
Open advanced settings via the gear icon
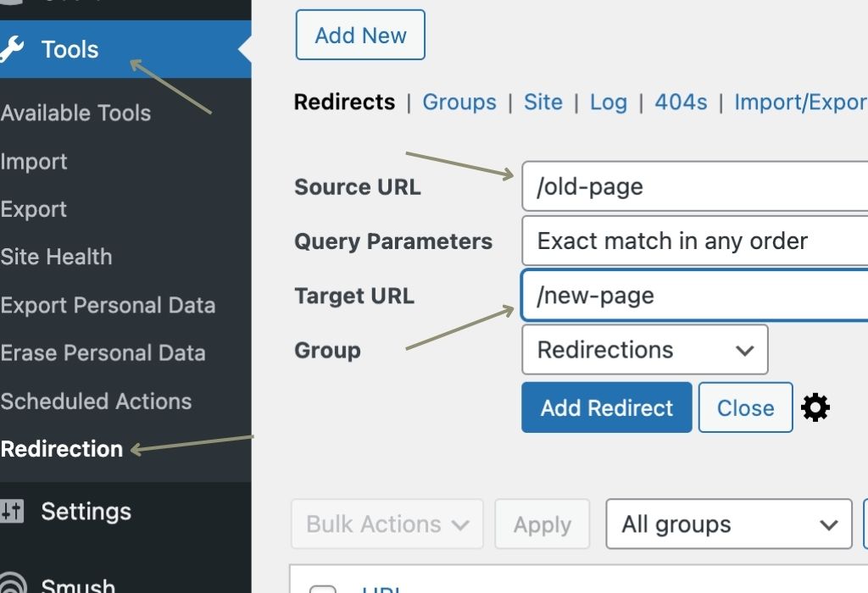tap(815, 407)
